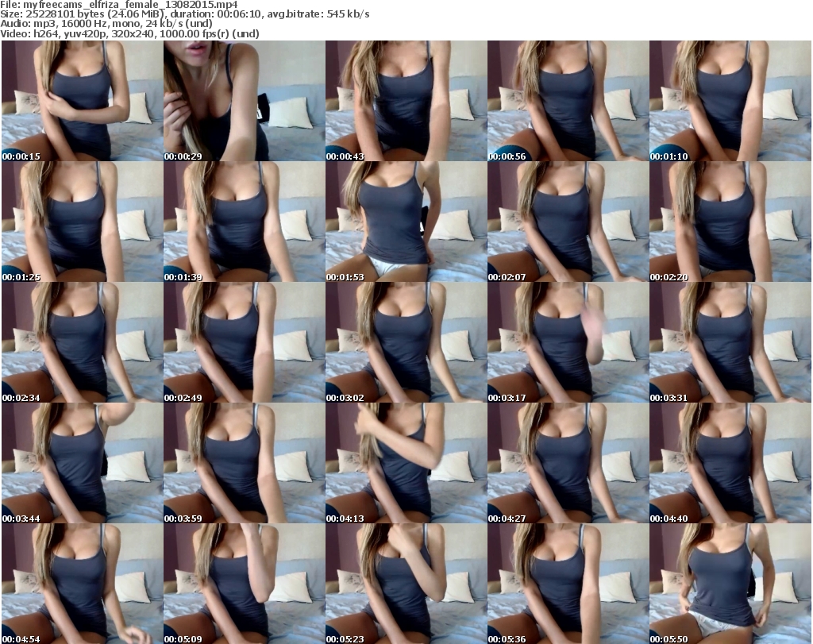This screenshot has height=644, width=813.
Task: Choose the thumbnail marked 00:04:13
Action: [406, 463]
